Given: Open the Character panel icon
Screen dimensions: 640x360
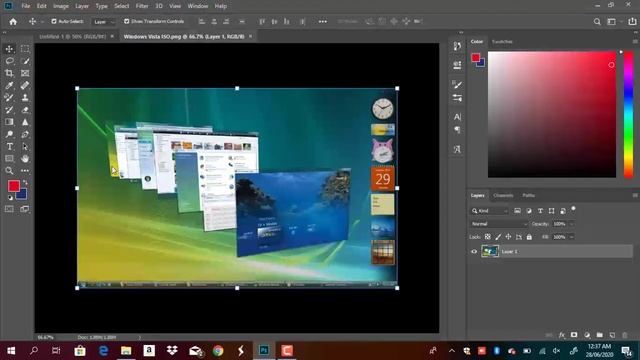Looking at the screenshot, I should pos(457,117).
